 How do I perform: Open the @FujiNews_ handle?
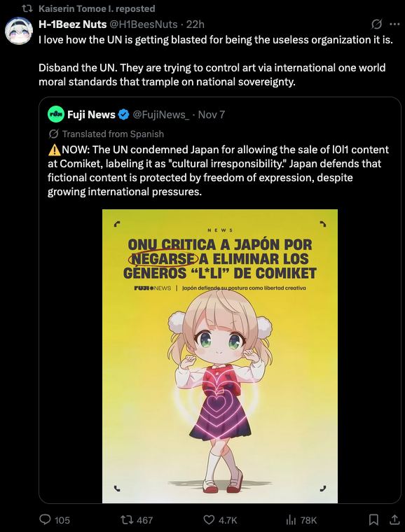161,115
